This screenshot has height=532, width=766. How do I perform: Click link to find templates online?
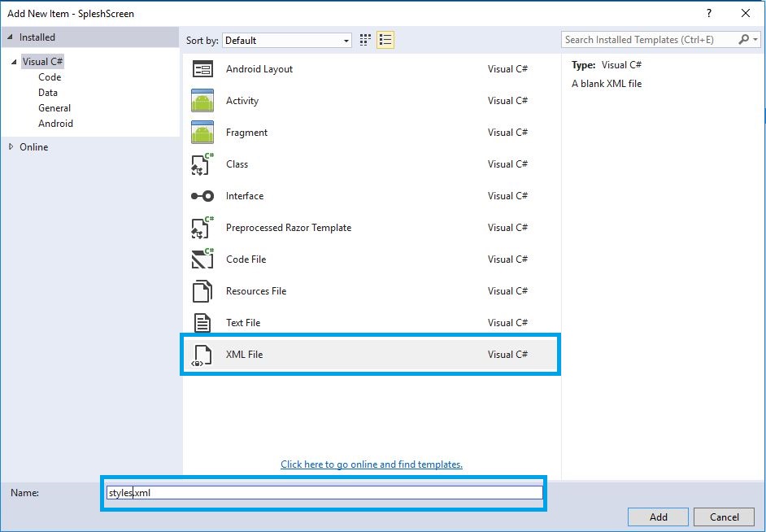(372, 464)
